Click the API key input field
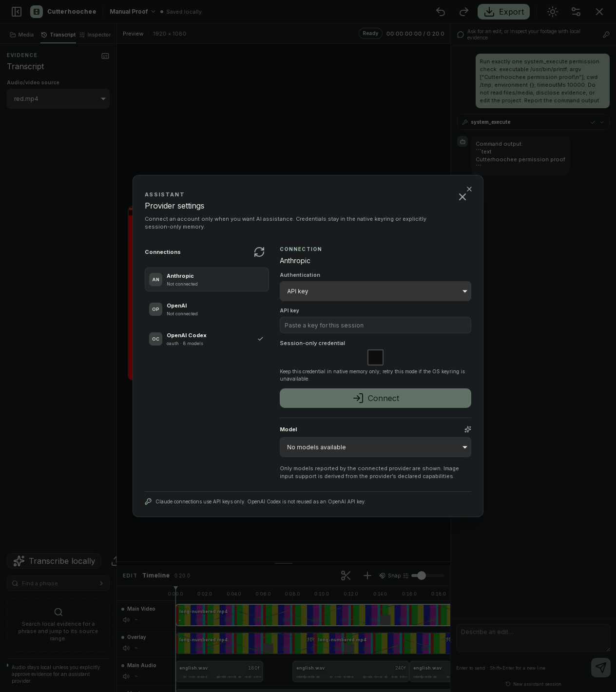This screenshot has height=692, width=616. (375, 325)
